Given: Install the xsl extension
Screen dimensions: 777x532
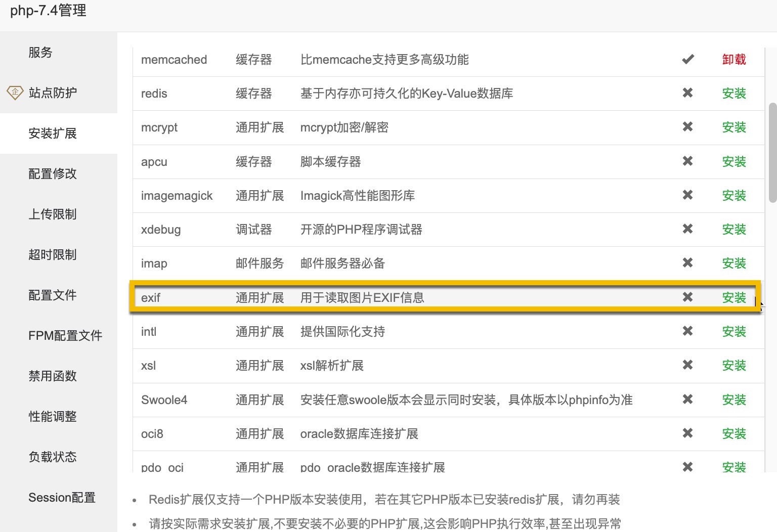Looking at the screenshot, I should click(734, 366).
